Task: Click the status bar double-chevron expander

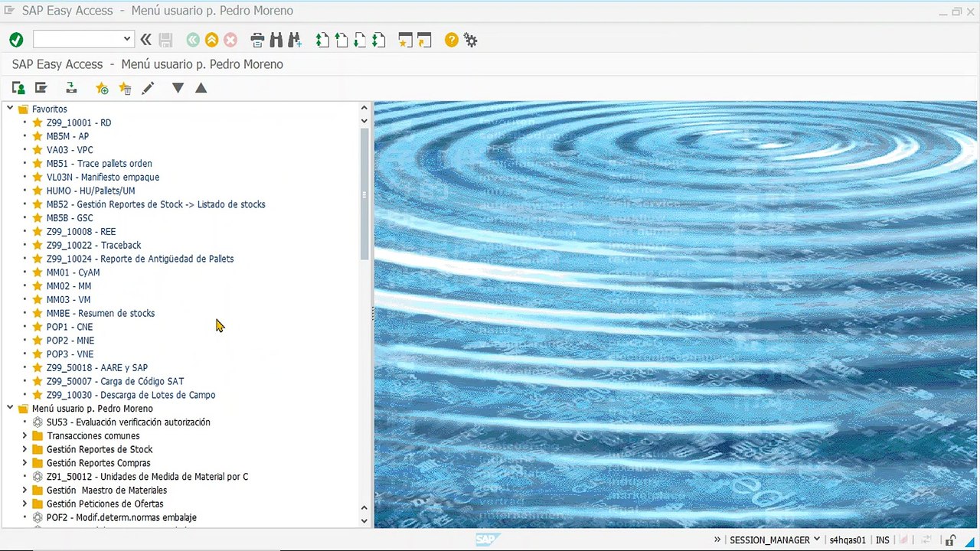Action: click(719, 540)
